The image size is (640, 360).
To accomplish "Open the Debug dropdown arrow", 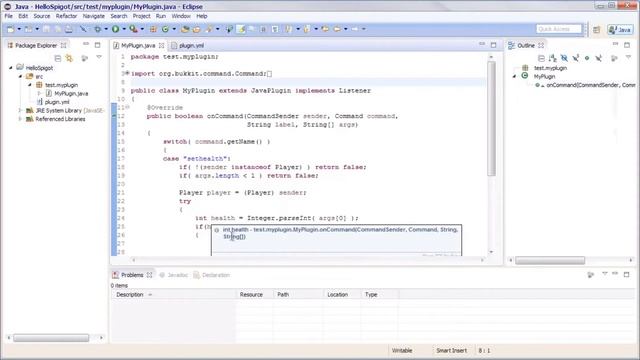I will pos(106,29).
